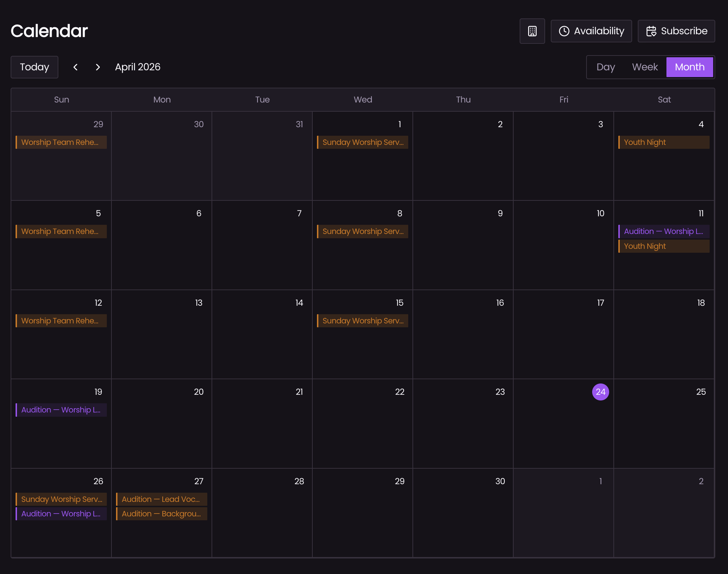The image size is (728, 574).
Task: Click the April 2026 month label
Action: click(x=138, y=67)
